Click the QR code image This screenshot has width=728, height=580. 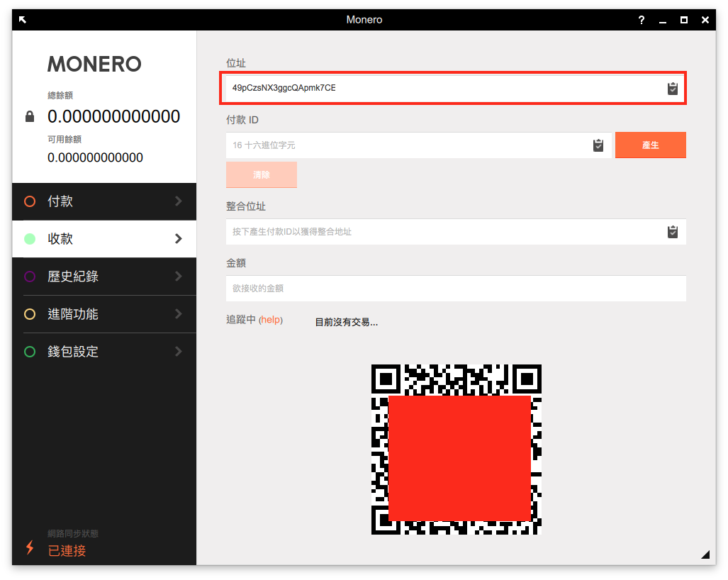[456, 450]
